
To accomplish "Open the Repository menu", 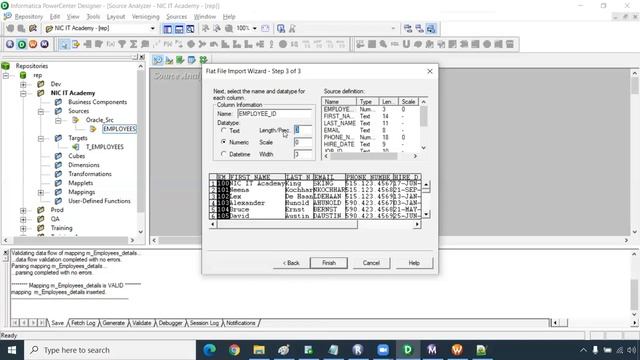I will tap(28, 17).
